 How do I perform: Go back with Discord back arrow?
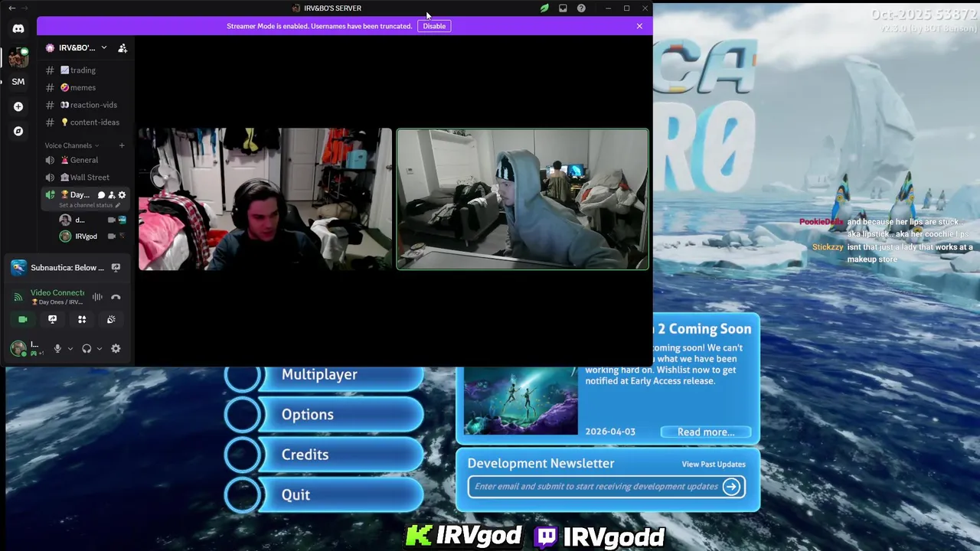point(11,8)
